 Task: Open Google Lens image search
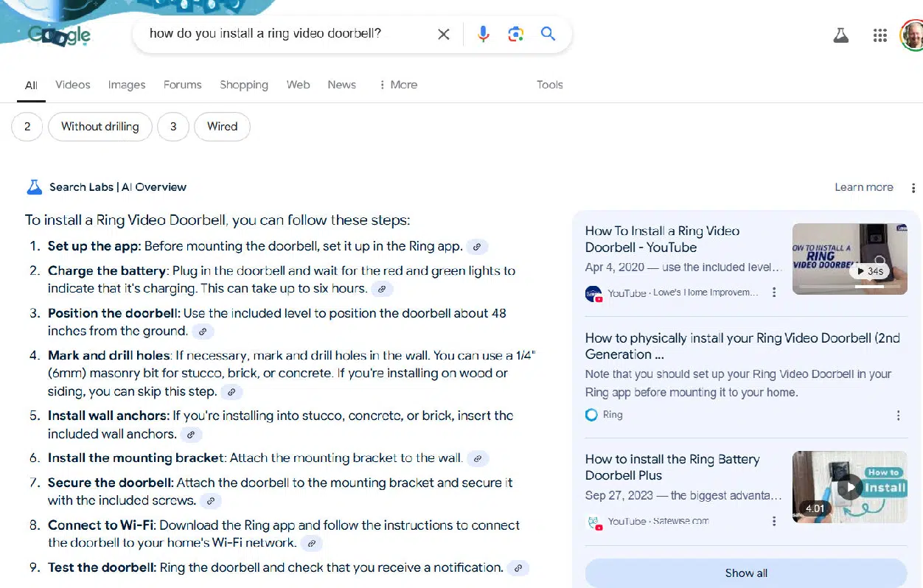[515, 34]
